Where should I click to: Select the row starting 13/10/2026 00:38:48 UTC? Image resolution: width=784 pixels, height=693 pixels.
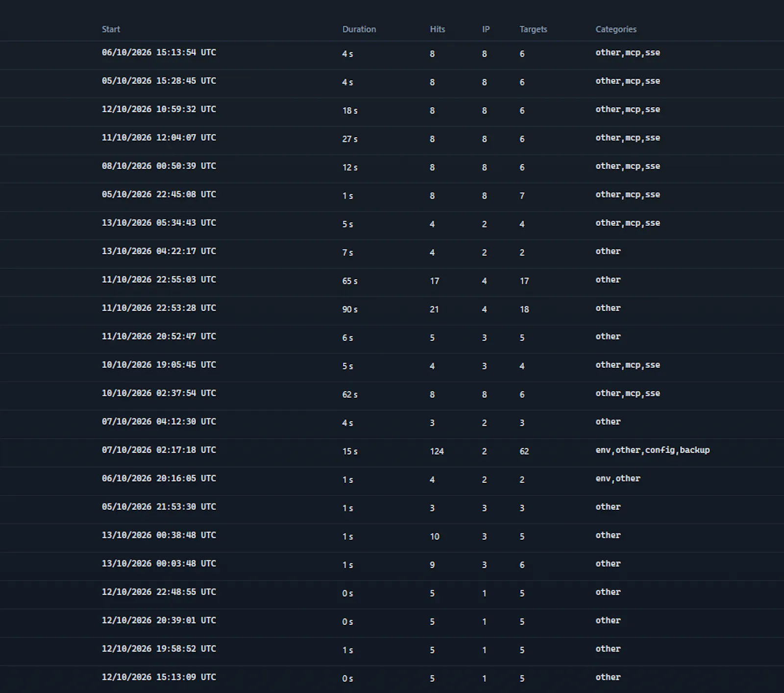click(392, 538)
